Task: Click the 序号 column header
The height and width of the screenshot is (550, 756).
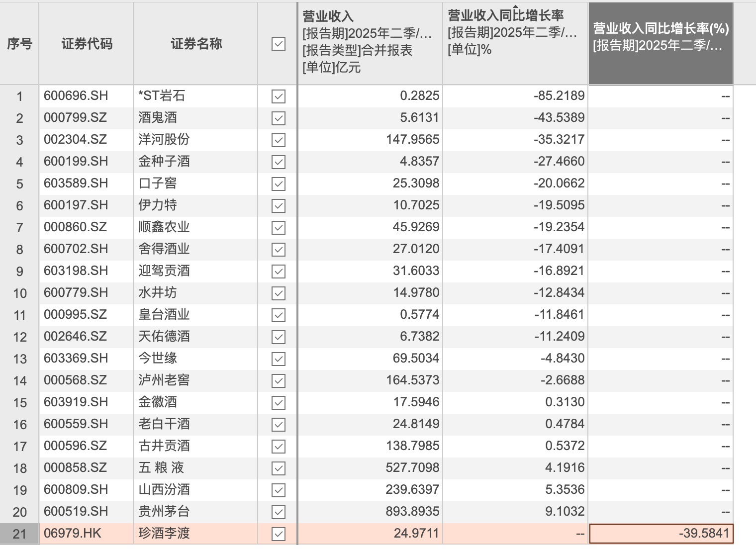Action: point(19,44)
